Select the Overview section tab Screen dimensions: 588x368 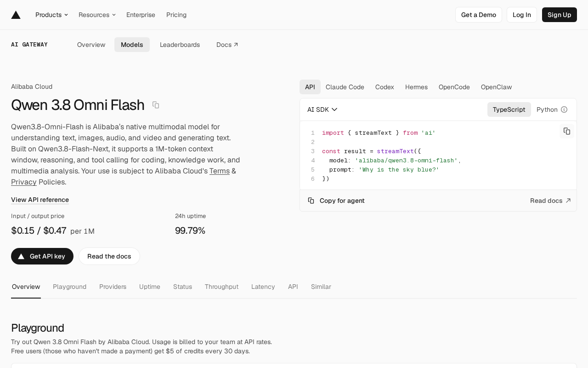[x=26, y=287]
